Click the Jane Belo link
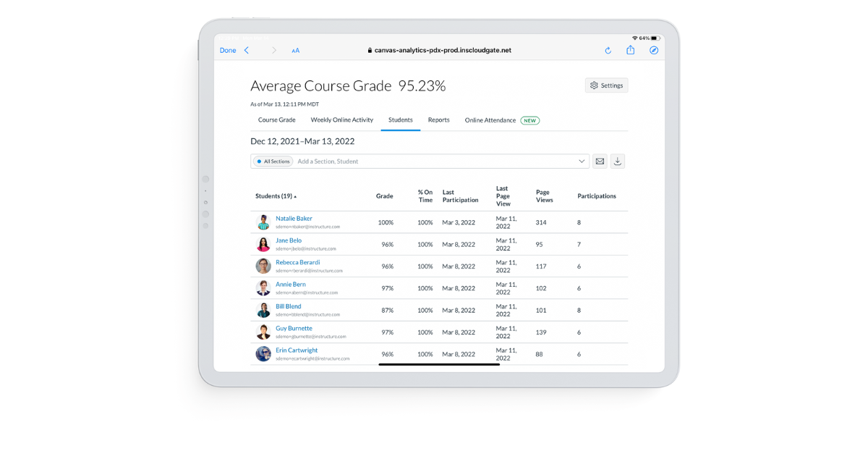 [x=289, y=240]
